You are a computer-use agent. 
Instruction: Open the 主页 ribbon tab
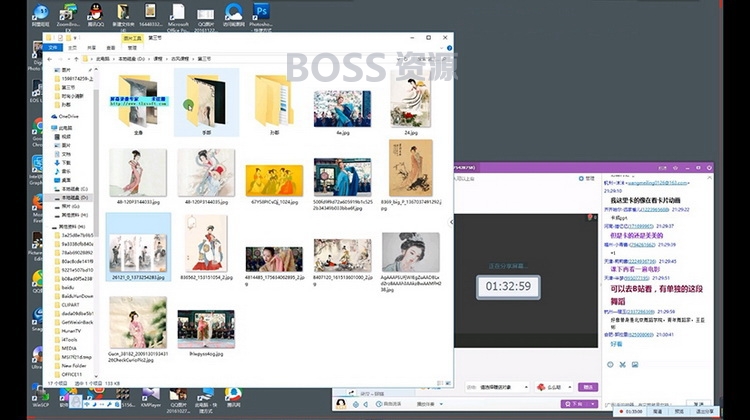click(72, 48)
